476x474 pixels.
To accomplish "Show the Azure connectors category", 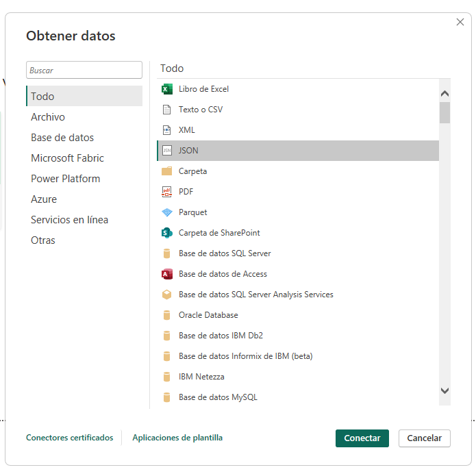I will pyautogui.click(x=44, y=199).
